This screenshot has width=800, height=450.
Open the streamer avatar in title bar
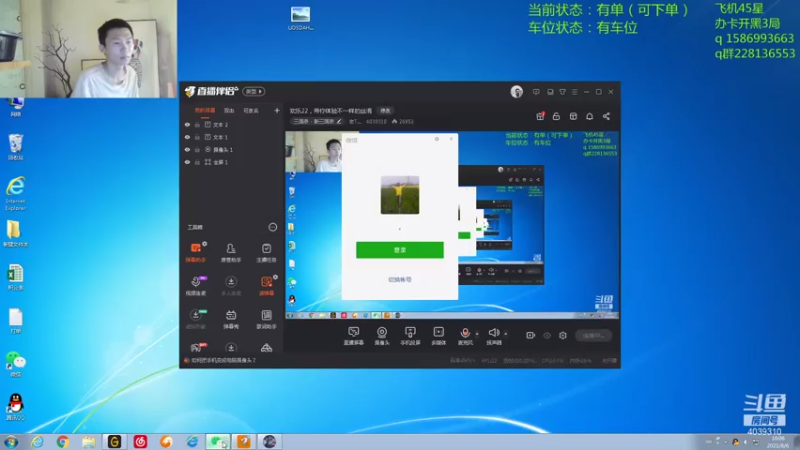[516, 92]
